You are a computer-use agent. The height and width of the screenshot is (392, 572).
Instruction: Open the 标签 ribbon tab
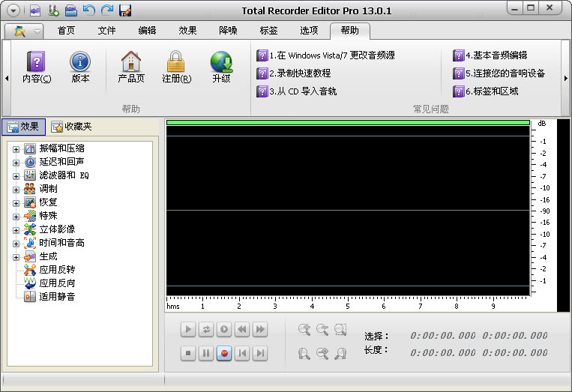click(x=268, y=31)
